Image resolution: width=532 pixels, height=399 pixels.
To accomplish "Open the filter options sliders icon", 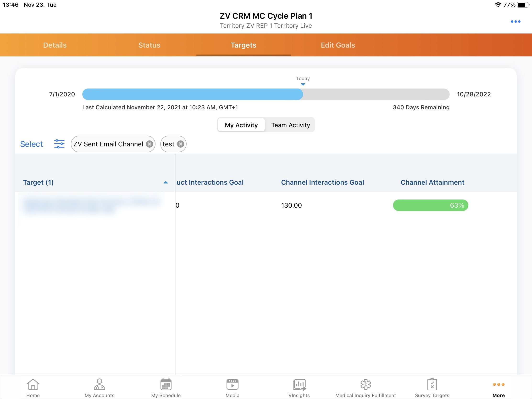I will (x=59, y=144).
